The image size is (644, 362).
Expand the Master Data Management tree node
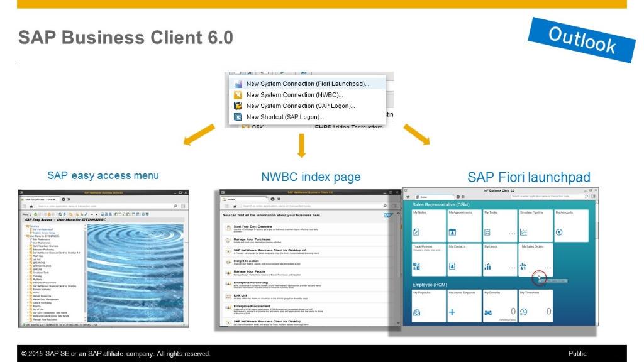coord(28,299)
